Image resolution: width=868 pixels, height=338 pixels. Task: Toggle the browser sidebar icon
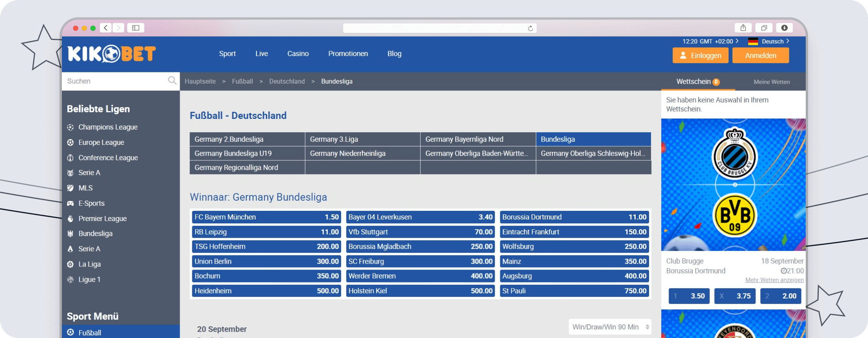(x=136, y=28)
